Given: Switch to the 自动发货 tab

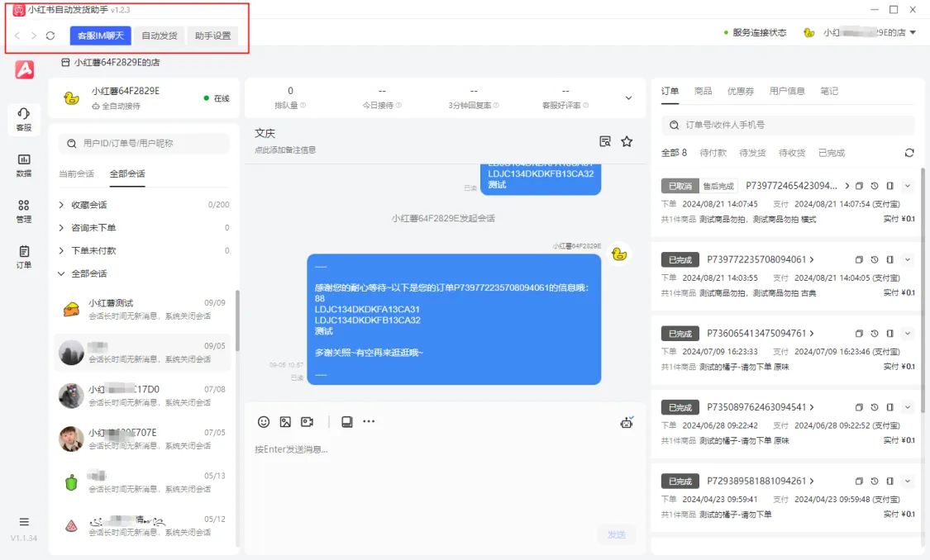Looking at the screenshot, I should point(160,36).
